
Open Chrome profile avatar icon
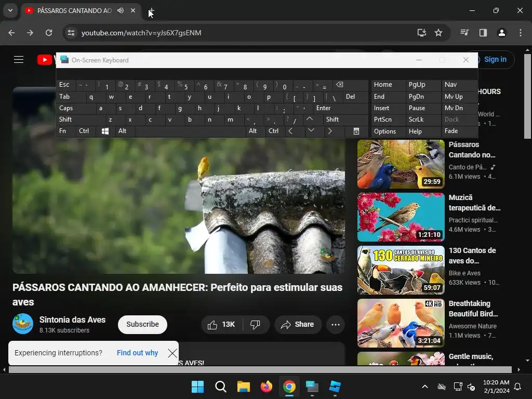click(502, 33)
